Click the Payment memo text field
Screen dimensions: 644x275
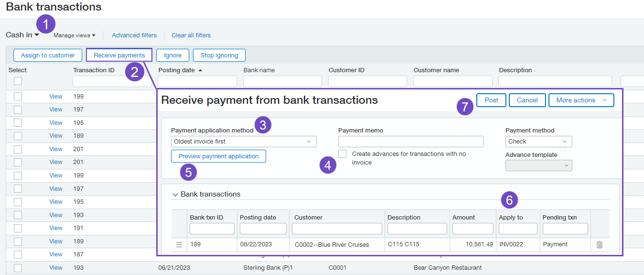click(411, 142)
